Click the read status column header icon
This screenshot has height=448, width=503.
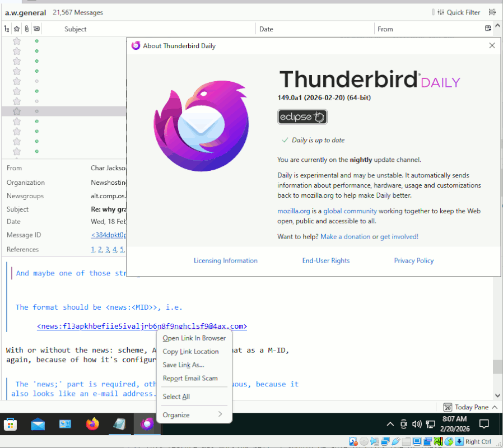click(x=36, y=29)
